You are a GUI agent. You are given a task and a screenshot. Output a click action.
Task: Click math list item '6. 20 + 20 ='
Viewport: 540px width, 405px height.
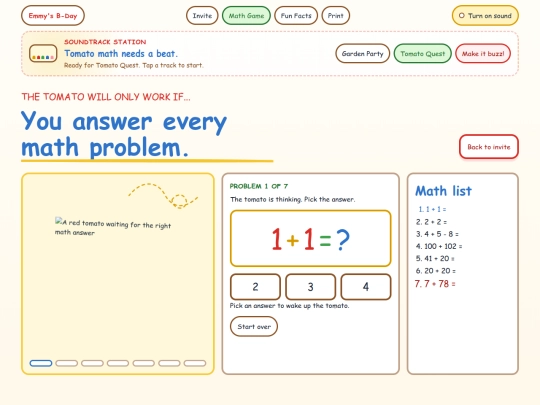point(436,271)
